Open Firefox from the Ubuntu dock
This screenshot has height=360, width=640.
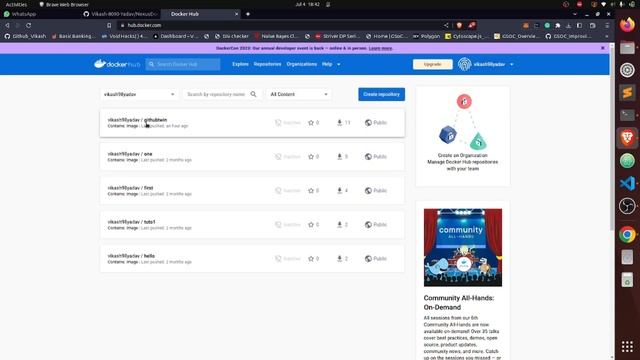coord(627,25)
